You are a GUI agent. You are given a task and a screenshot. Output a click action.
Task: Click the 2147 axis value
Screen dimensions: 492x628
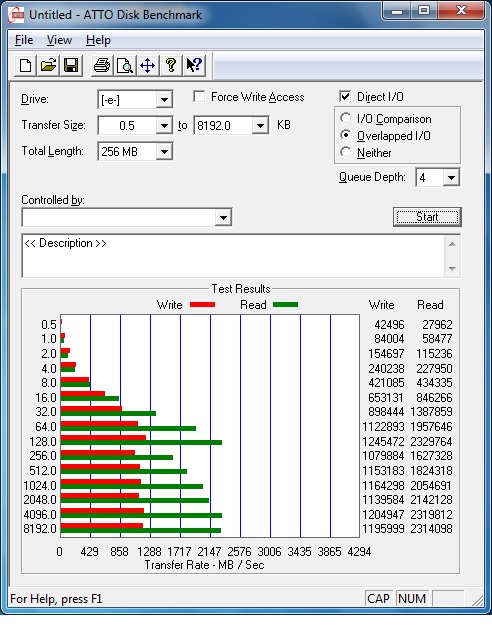[x=209, y=552]
